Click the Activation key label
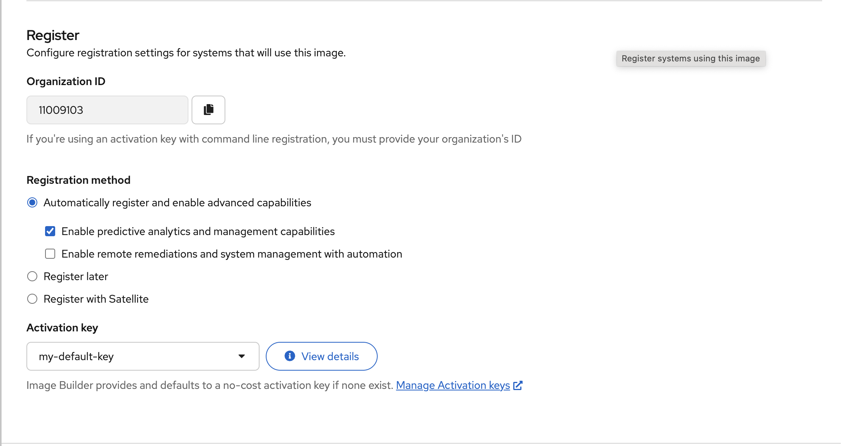The width and height of the screenshot is (868, 446). (62, 328)
